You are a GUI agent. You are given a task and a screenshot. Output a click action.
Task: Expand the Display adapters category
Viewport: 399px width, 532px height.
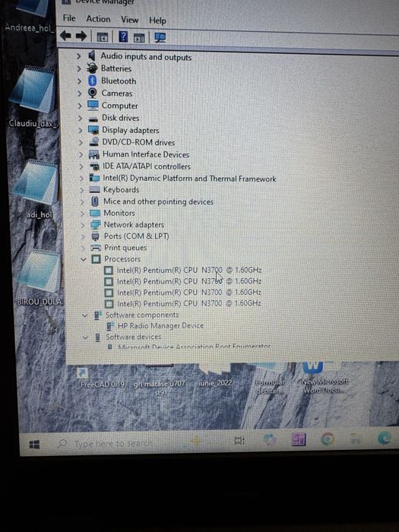click(81, 130)
